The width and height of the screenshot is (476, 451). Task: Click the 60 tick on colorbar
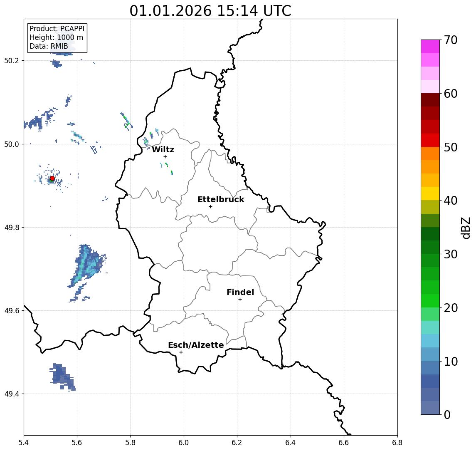tap(451, 94)
